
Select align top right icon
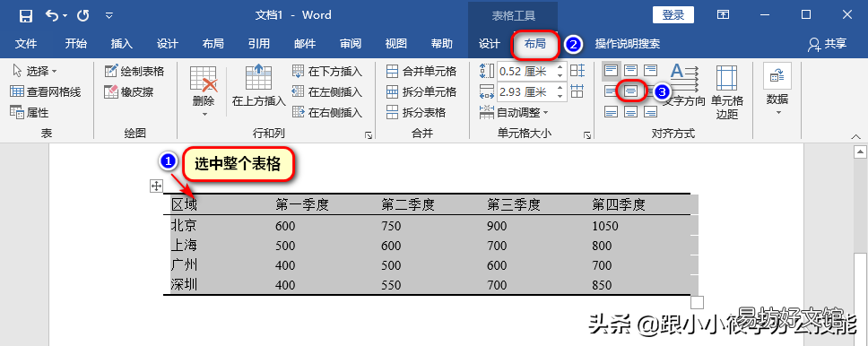coord(650,70)
